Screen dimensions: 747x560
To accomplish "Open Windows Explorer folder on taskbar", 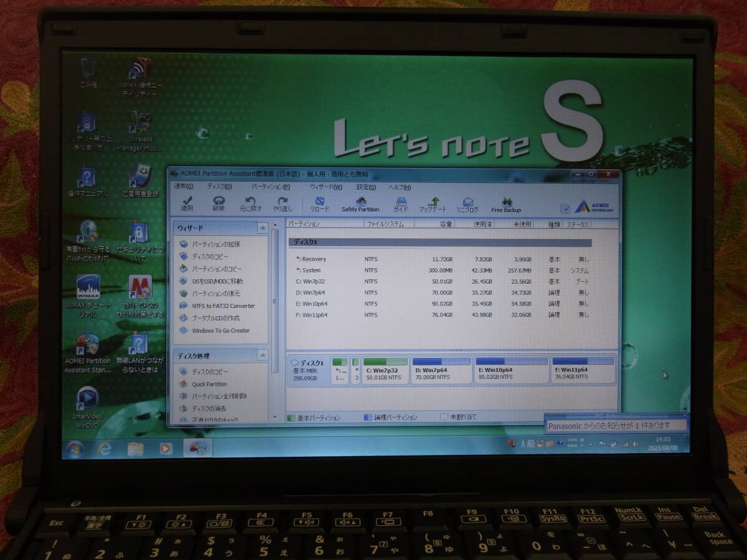I will [x=136, y=448].
